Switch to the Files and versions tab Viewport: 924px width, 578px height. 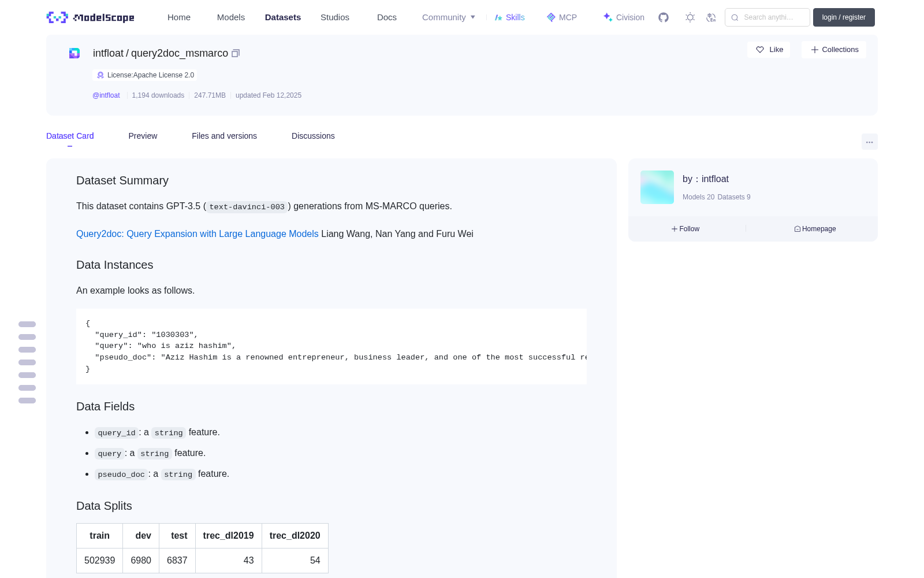(x=224, y=136)
